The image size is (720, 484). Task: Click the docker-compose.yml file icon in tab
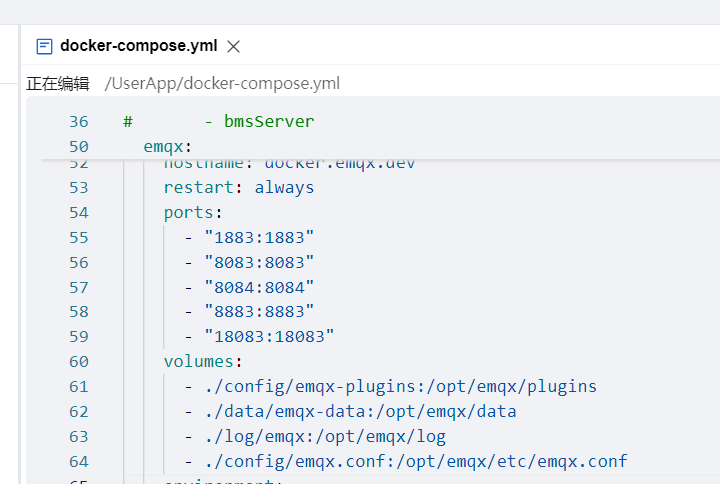pos(44,46)
